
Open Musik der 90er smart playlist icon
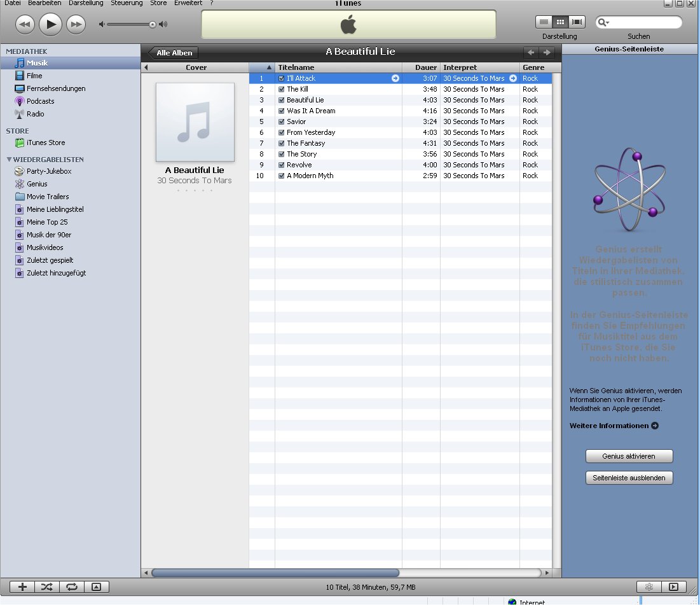point(19,235)
